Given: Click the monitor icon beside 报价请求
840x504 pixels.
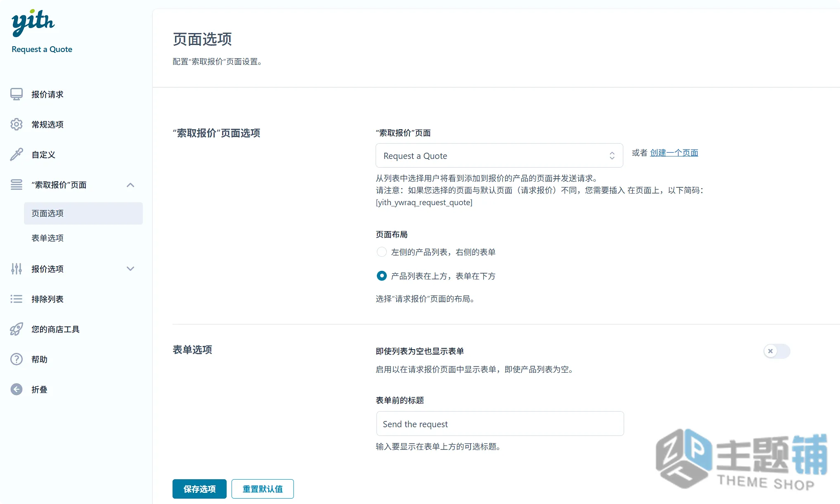Looking at the screenshot, I should (x=17, y=94).
